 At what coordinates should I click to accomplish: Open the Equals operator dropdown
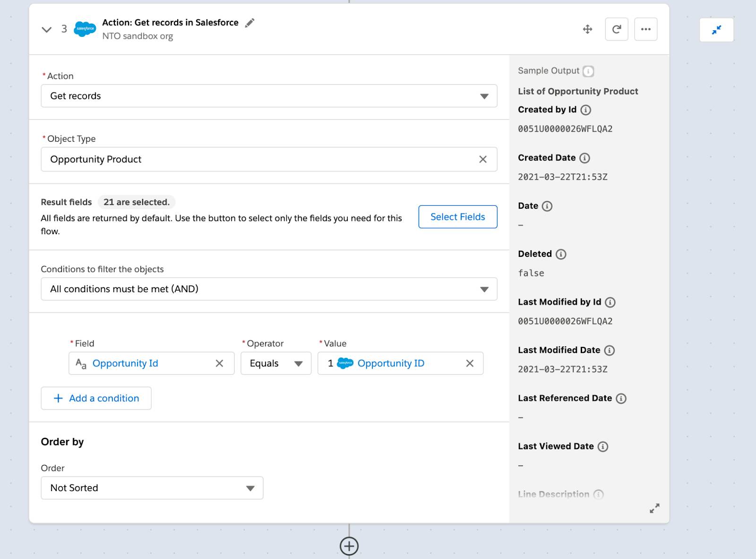point(276,363)
